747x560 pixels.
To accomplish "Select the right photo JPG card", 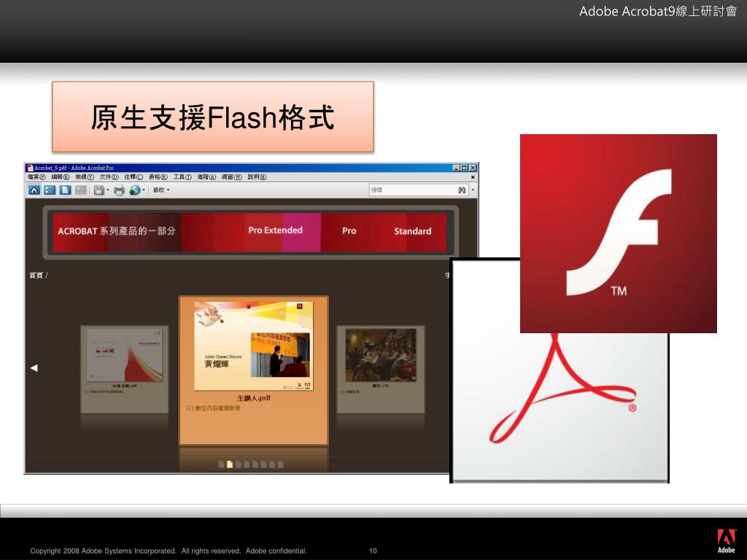I will (x=381, y=369).
